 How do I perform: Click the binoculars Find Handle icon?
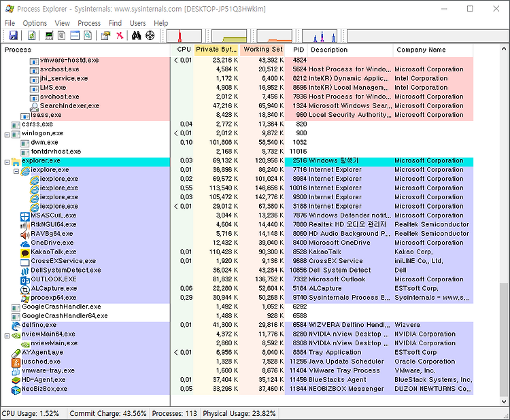[x=136, y=35]
